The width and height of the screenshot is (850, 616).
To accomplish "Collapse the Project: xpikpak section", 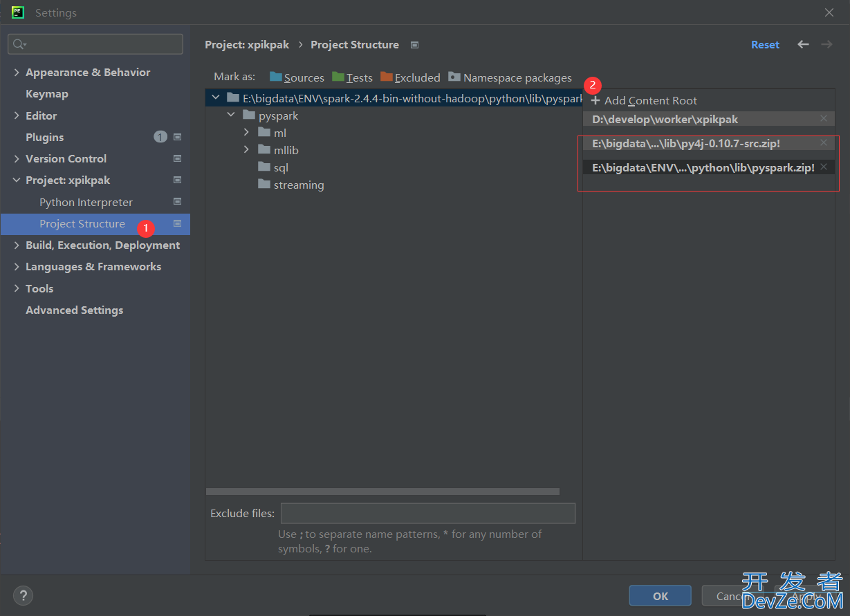I will click(x=17, y=180).
